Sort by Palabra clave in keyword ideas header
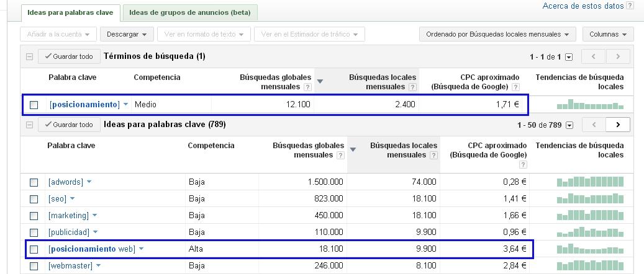 tap(71, 146)
